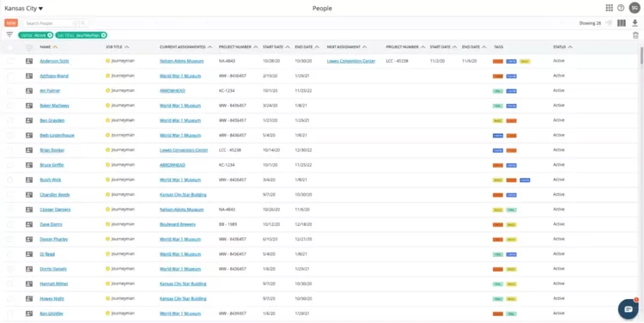Select the checkbox for Dorris Daniels
The image size is (644, 323).
10,269
